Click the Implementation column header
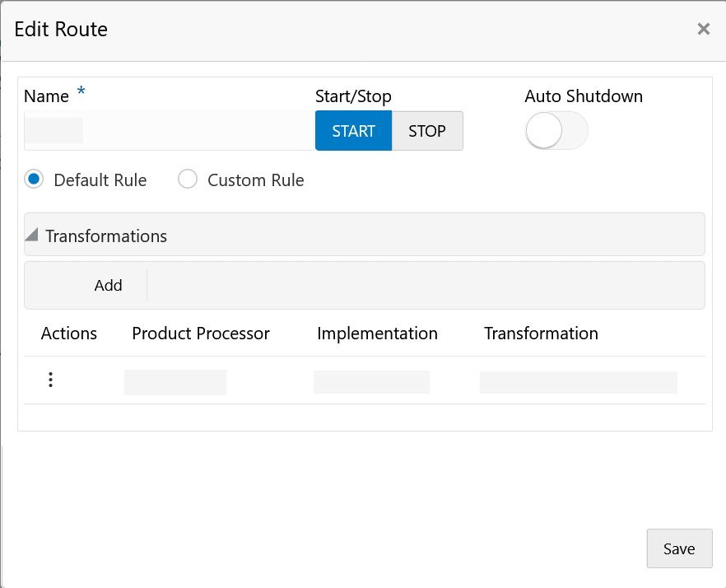 pos(377,334)
